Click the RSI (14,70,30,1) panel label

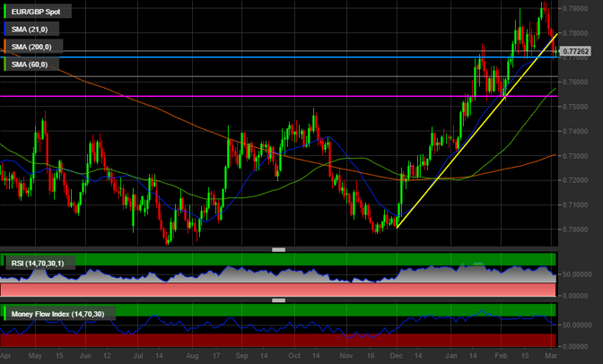pos(42,263)
